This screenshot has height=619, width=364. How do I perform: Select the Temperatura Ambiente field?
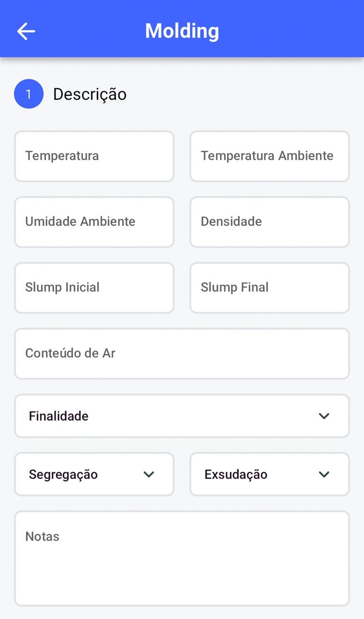[x=269, y=156]
